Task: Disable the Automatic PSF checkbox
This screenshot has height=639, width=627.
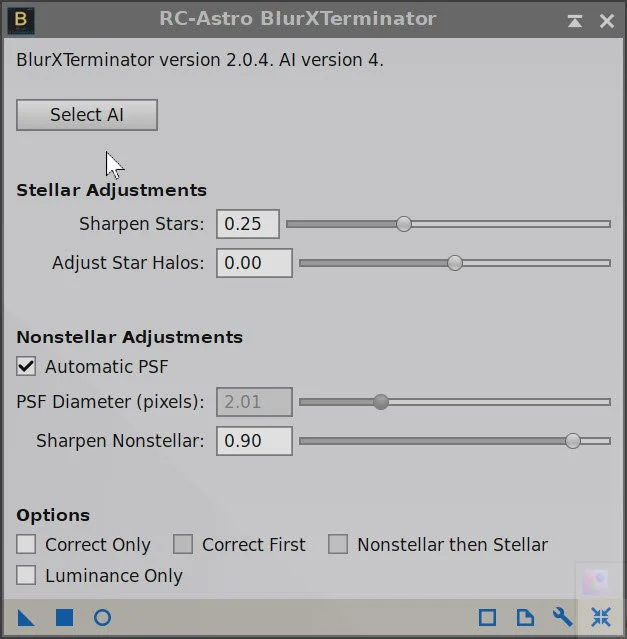Action: point(26,366)
